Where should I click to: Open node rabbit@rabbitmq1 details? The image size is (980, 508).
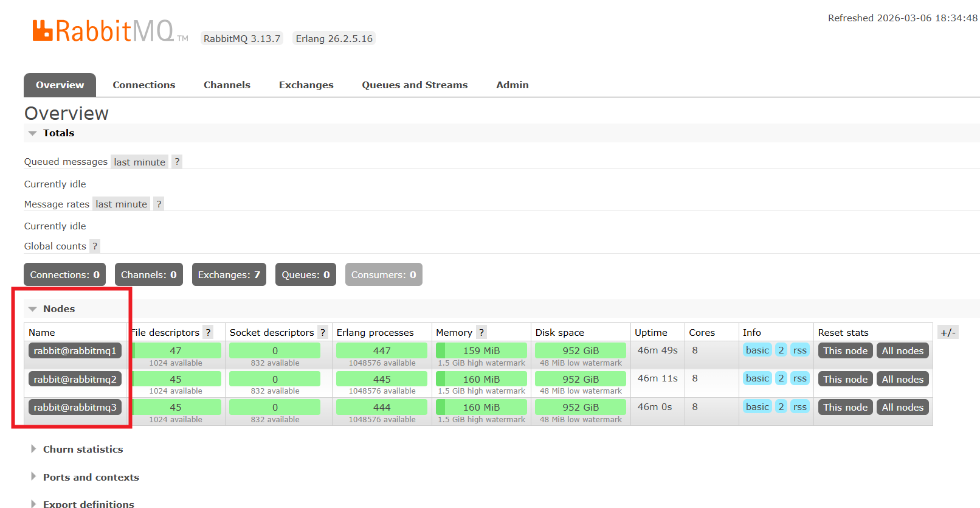point(75,350)
